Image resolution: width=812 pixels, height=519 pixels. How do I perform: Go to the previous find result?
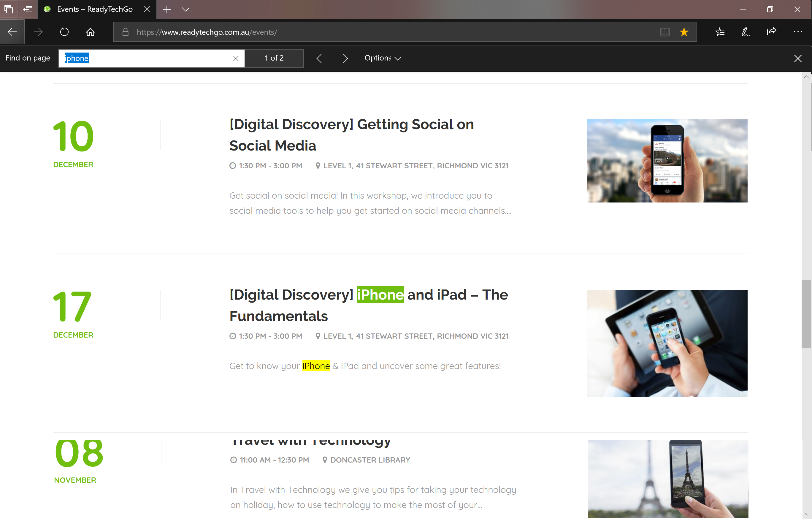[319, 58]
